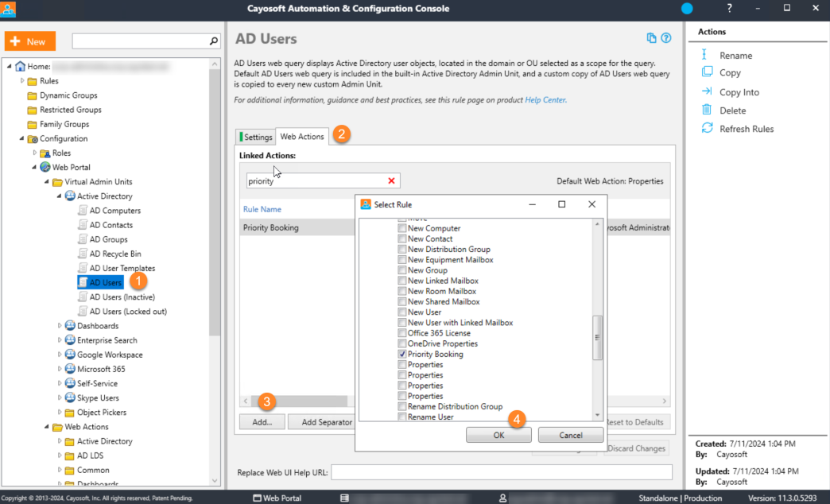830x504 pixels.
Task: Uncheck the Priority Booking checkbox
Action: tap(402, 355)
